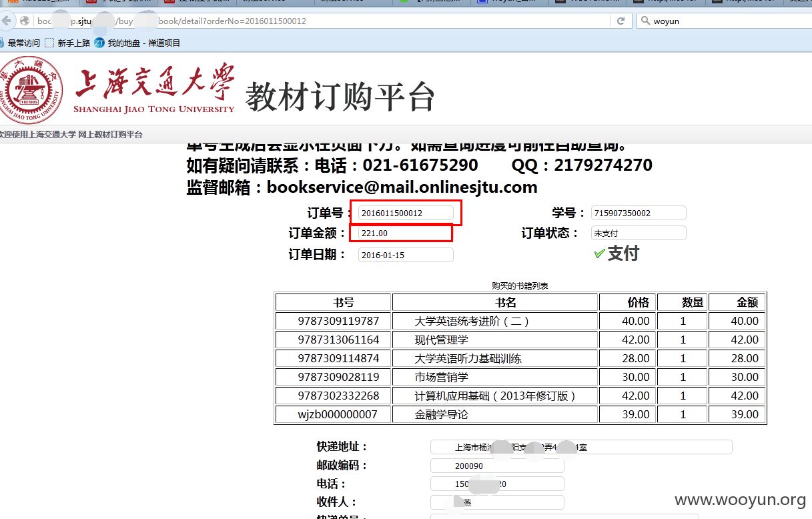Image resolution: width=812 pixels, height=519 pixels.
Task: Click book title 金融学导论
Action: 441,414
